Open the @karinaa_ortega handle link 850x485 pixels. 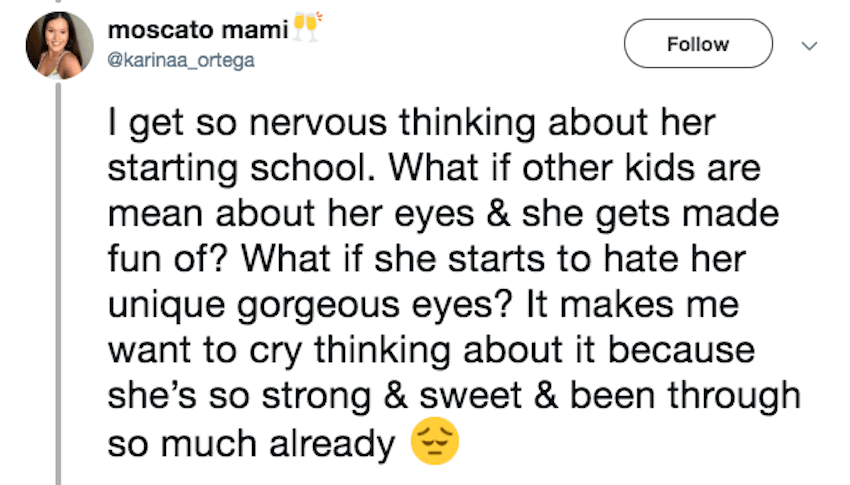point(181,60)
